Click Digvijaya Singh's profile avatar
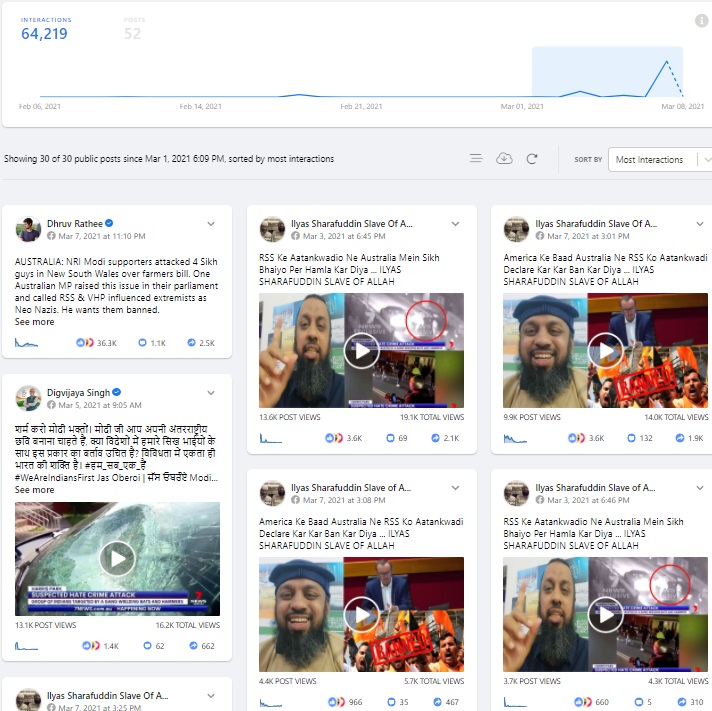 [x=28, y=398]
